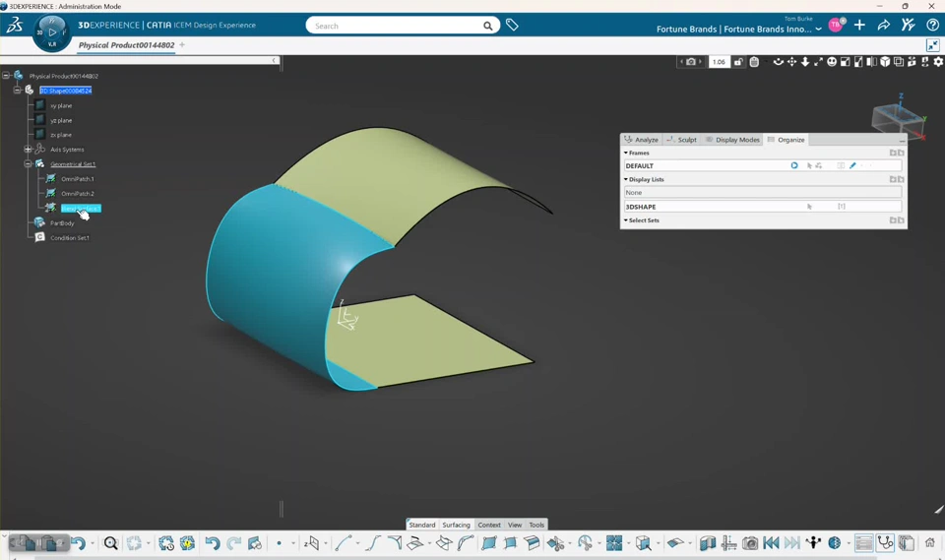Switch to the Analyze tab
The height and width of the screenshot is (560, 945).
click(642, 140)
